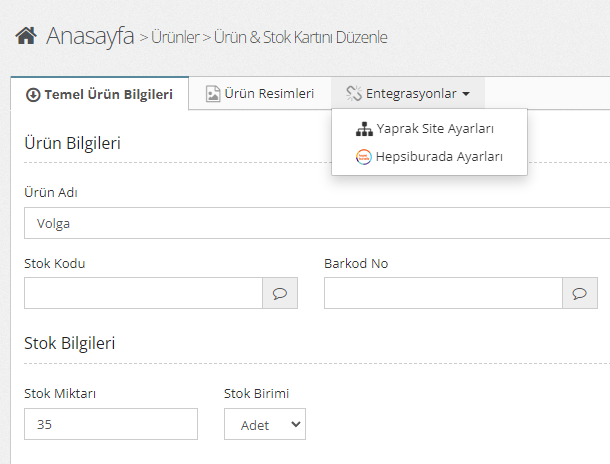Click the chain link icon next to Entegrasyonlar
Viewport: 610px width, 464px height.
click(353, 94)
